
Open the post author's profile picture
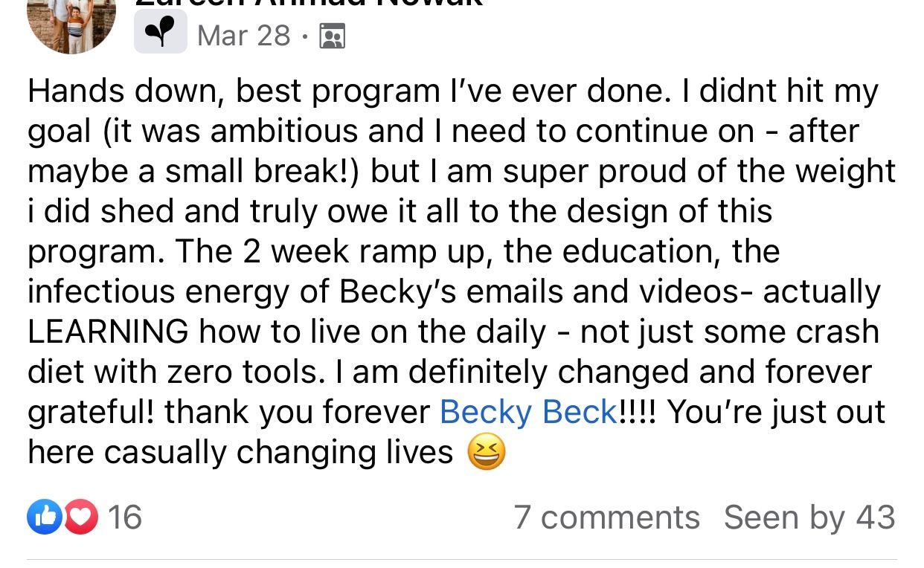coord(71,22)
